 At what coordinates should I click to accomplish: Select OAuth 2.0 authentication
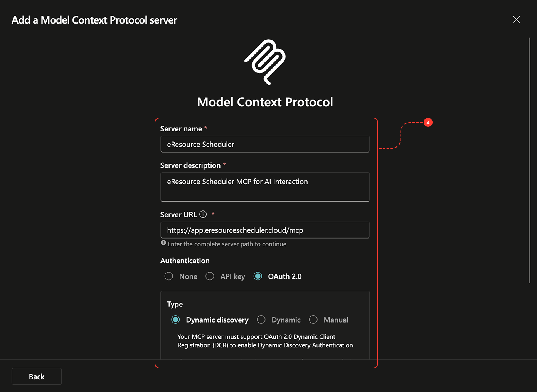click(x=258, y=276)
